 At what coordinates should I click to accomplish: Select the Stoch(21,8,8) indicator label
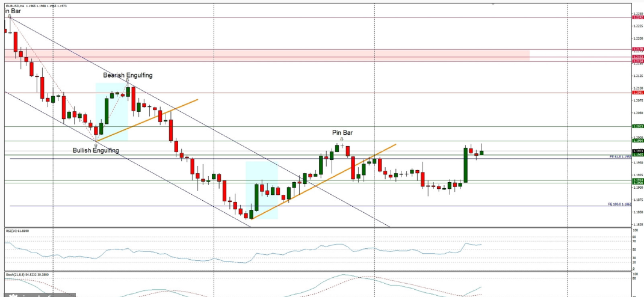tap(27, 274)
